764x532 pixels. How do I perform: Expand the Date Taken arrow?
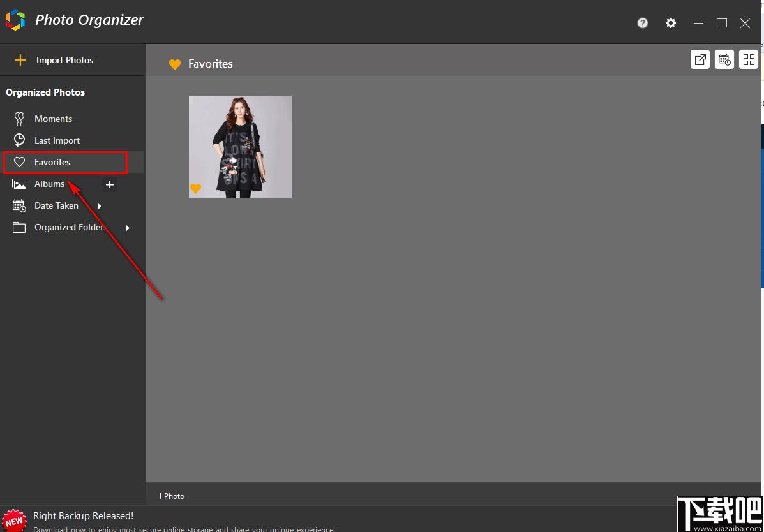pos(100,206)
